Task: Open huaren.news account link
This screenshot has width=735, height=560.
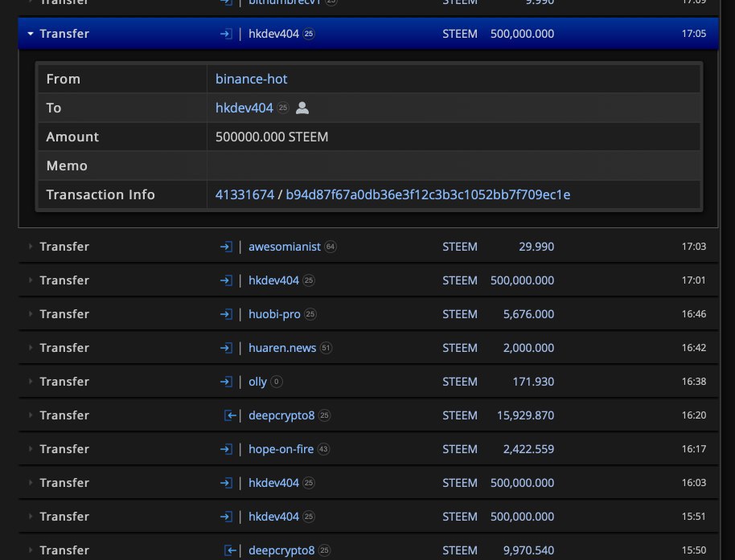Action: (x=282, y=347)
